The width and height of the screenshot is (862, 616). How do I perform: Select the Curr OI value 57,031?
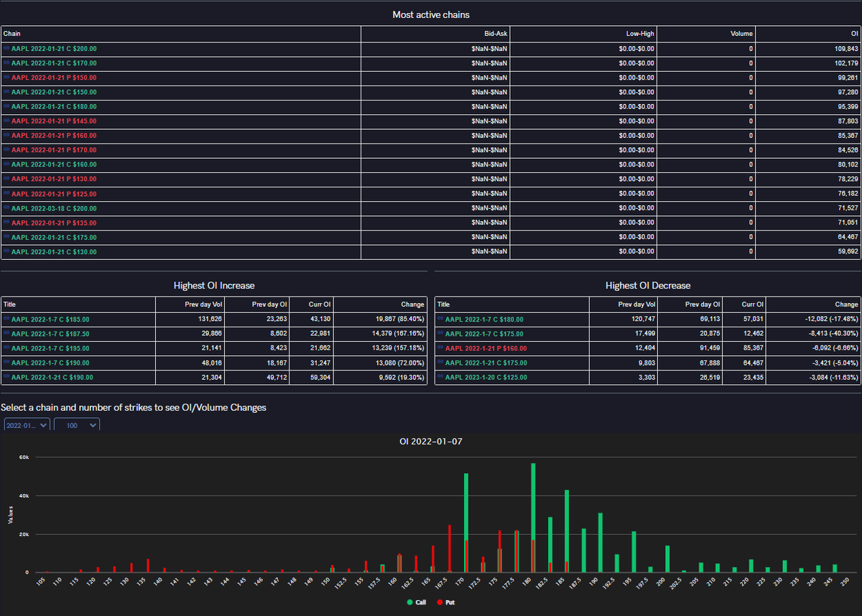click(x=754, y=319)
